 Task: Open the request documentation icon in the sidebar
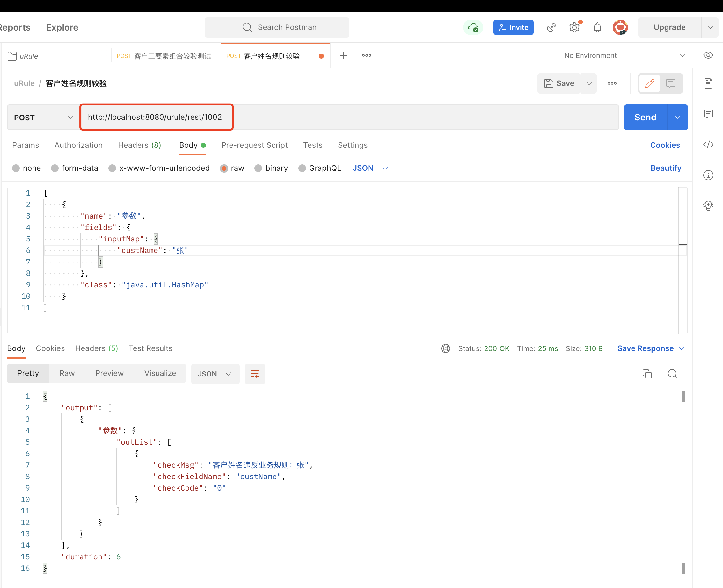click(x=708, y=83)
